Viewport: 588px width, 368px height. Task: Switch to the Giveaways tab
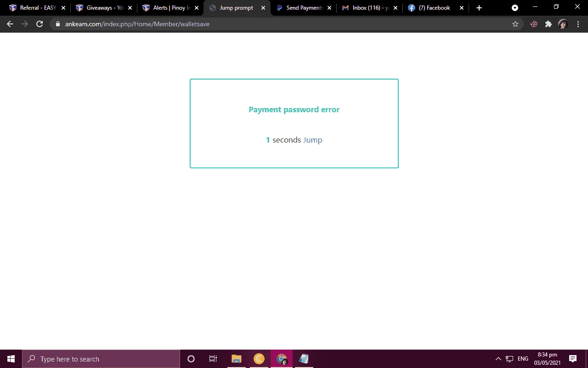coord(104,8)
